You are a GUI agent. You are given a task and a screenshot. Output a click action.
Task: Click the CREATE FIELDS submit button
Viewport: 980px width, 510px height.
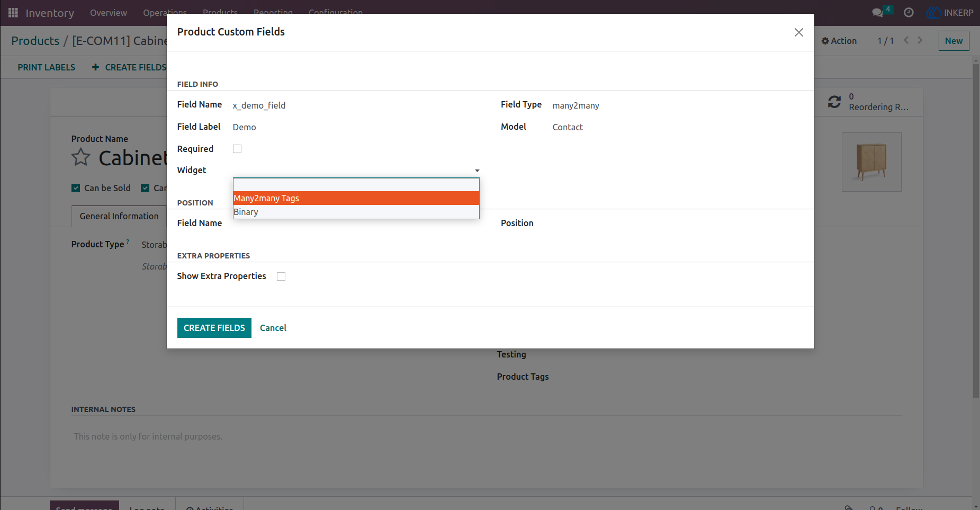pos(214,328)
